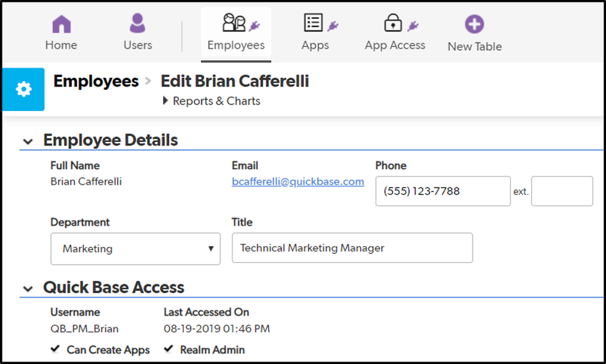Click the Title text field
The width and height of the screenshot is (606, 364).
[352, 248]
